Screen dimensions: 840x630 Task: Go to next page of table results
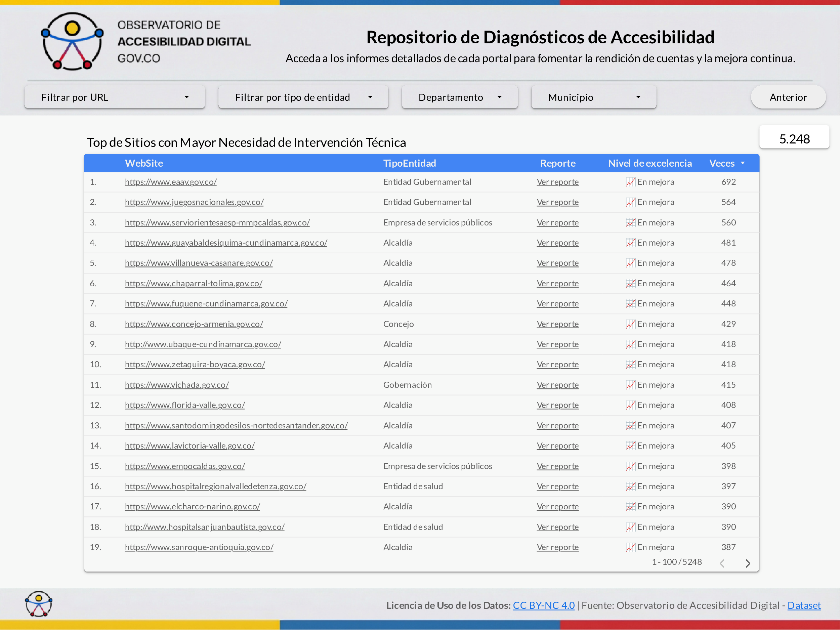pyautogui.click(x=747, y=563)
